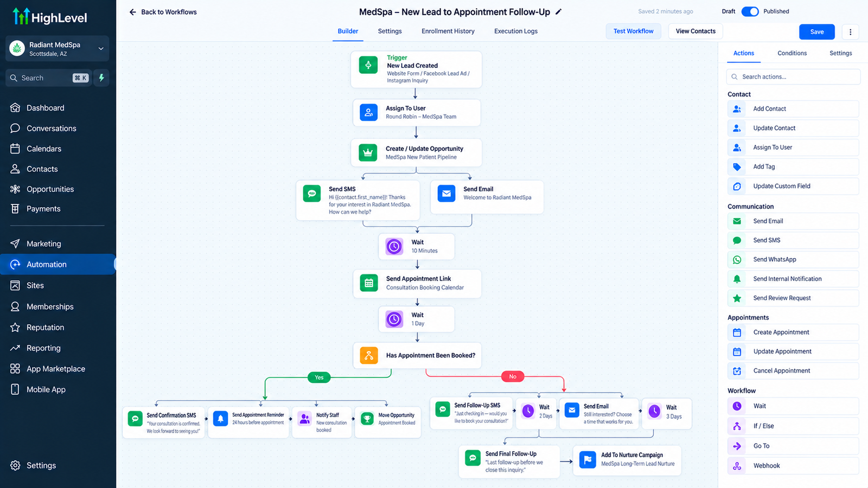This screenshot has width=868, height=488.
Task: Add Send Internal Notification action
Action: 793,279
